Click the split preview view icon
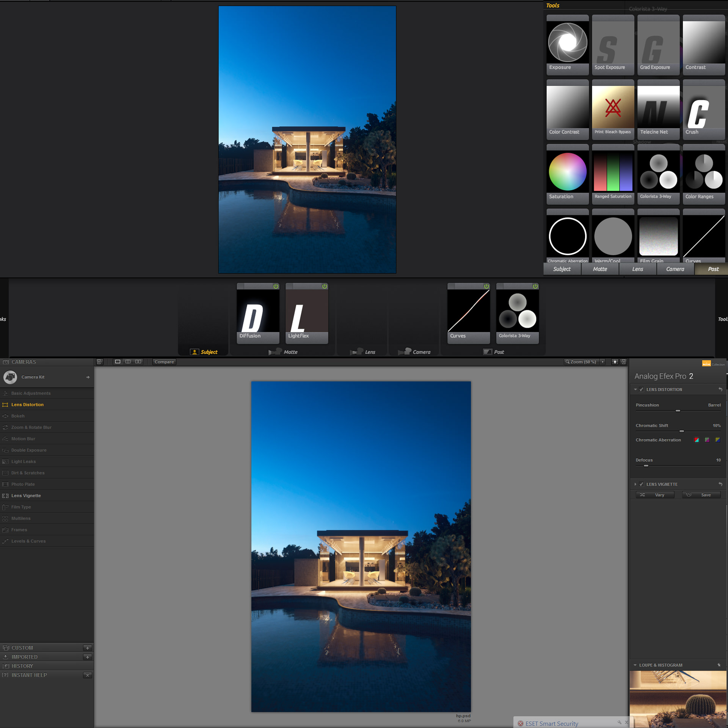 128,362
